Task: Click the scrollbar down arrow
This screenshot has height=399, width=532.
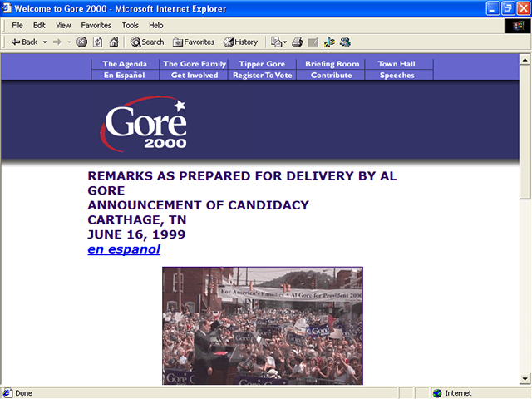Action: pyautogui.click(x=525, y=378)
